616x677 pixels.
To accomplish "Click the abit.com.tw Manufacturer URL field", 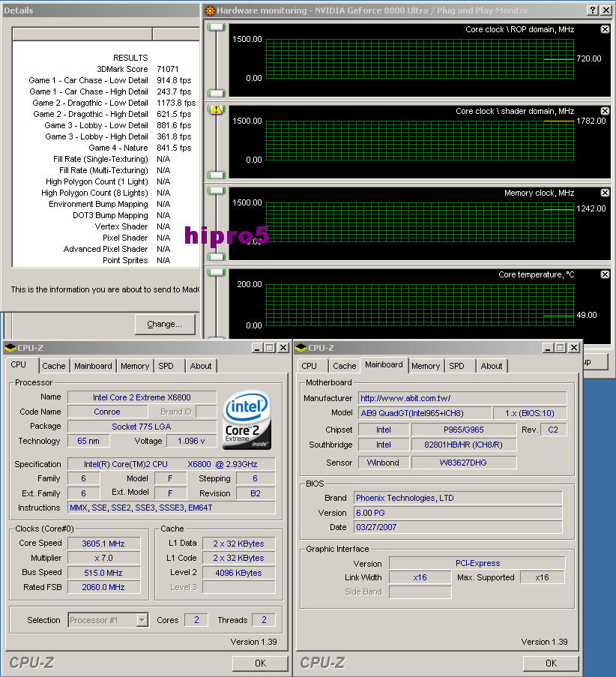I will [462, 398].
